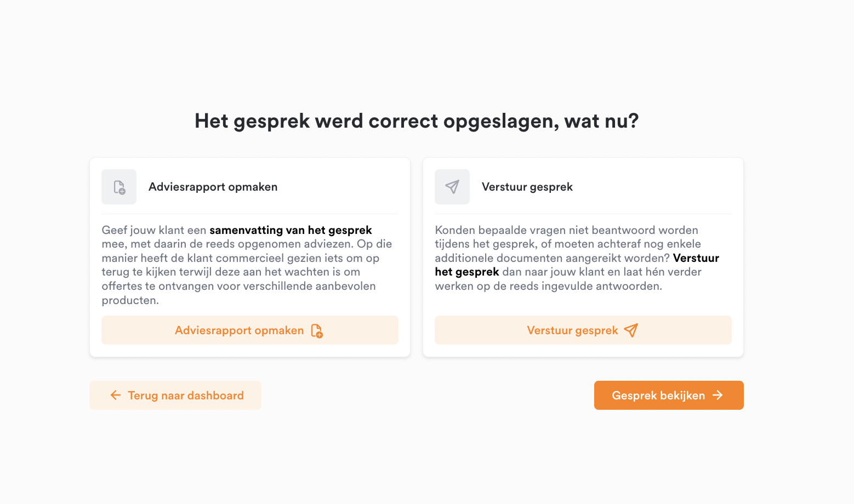This screenshot has height=504, width=854.
Task: Click the gray paper plane icon in card header
Action: tap(452, 187)
